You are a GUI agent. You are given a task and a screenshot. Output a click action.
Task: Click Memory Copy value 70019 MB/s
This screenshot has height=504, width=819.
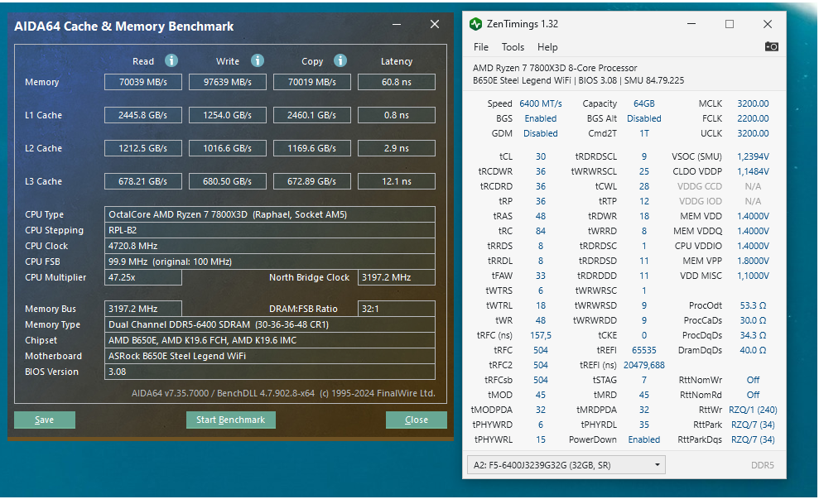[x=312, y=82]
